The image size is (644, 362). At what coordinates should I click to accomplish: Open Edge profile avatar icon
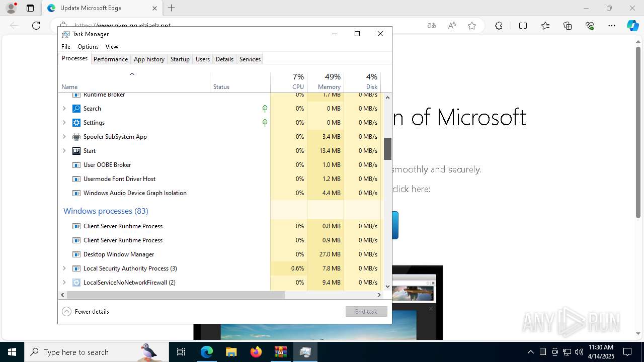(x=11, y=8)
